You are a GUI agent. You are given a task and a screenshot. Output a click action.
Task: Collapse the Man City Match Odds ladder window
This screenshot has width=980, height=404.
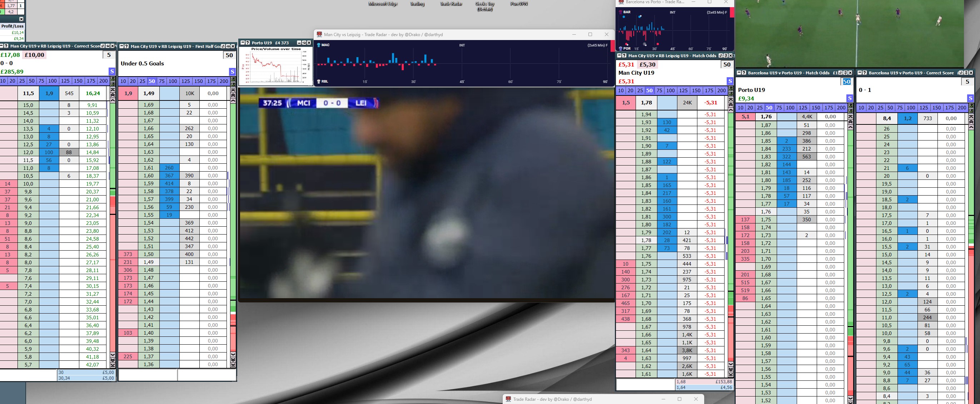(620, 55)
